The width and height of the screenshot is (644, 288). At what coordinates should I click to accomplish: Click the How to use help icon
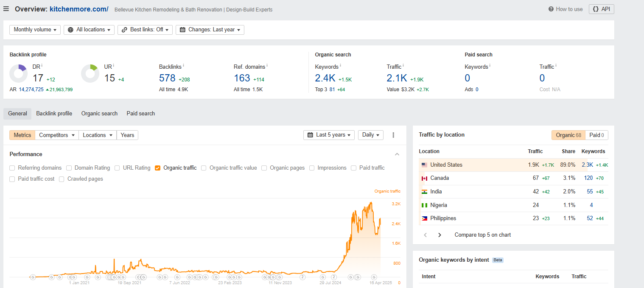pos(551,9)
